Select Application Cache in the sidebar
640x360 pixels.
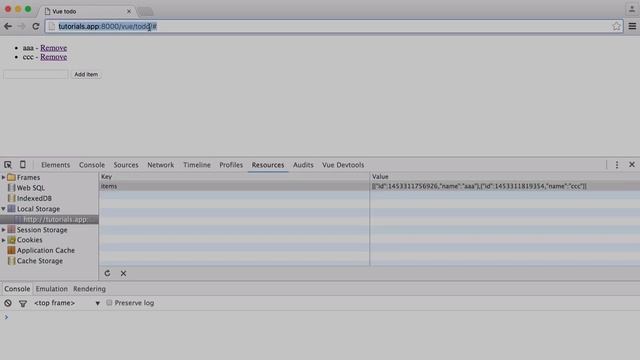click(46, 250)
